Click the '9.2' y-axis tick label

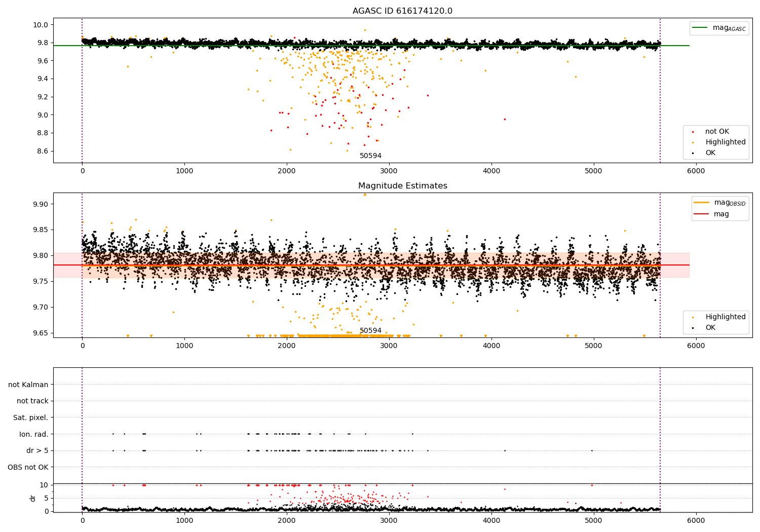tap(43, 97)
